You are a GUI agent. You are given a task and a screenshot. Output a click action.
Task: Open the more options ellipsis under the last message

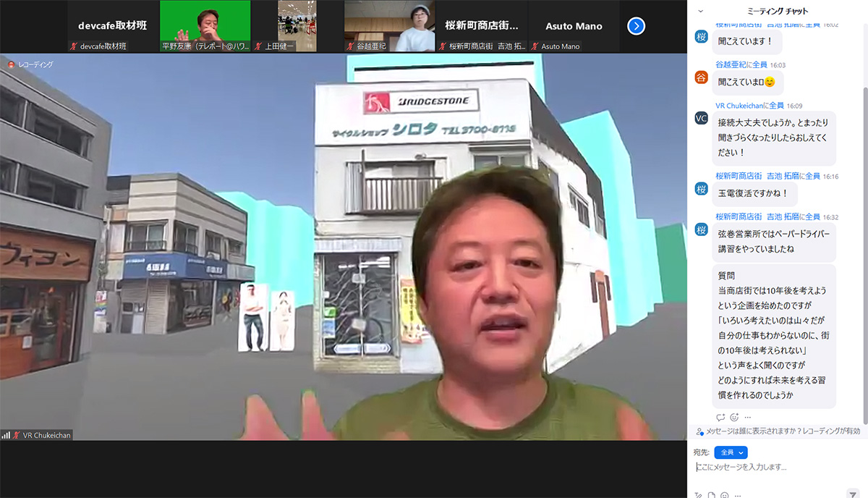[747, 418]
